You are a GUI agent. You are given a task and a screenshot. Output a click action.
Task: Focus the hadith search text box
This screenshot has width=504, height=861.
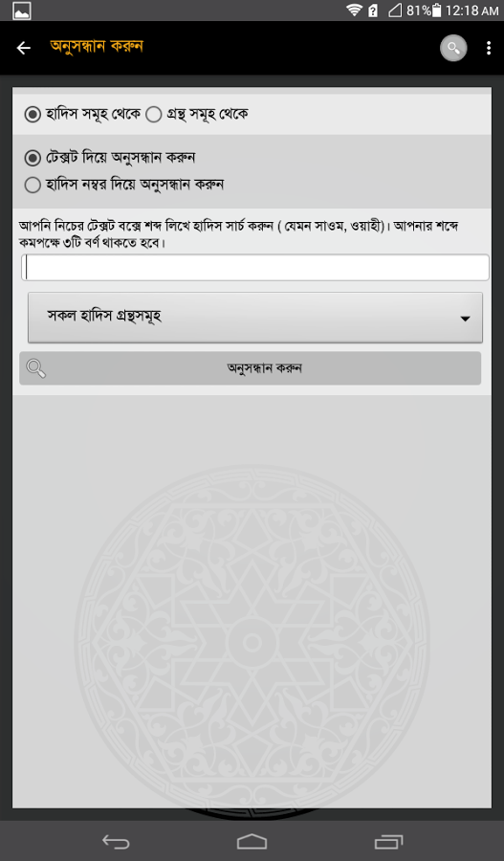(x=255, y=268)
